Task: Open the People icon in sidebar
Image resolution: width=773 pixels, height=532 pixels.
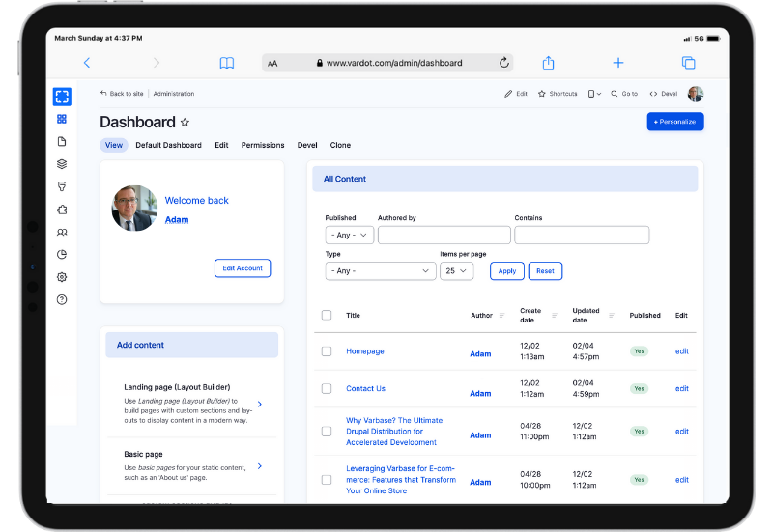Action: point(62,232)
